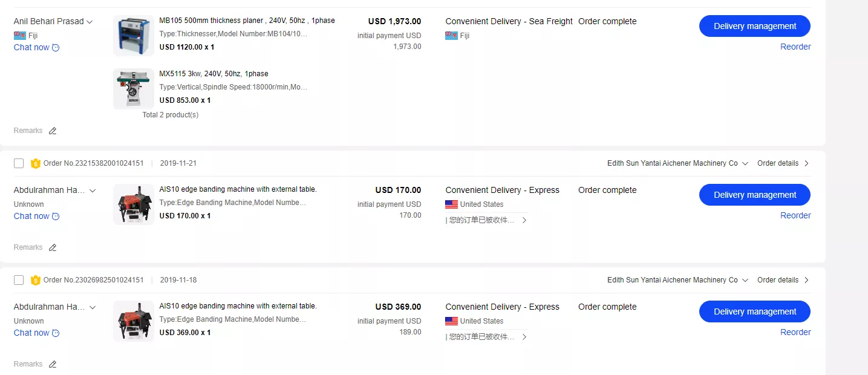Select checkbox for order 23026982501024151
868x375 pixels.
pos(19,280)
